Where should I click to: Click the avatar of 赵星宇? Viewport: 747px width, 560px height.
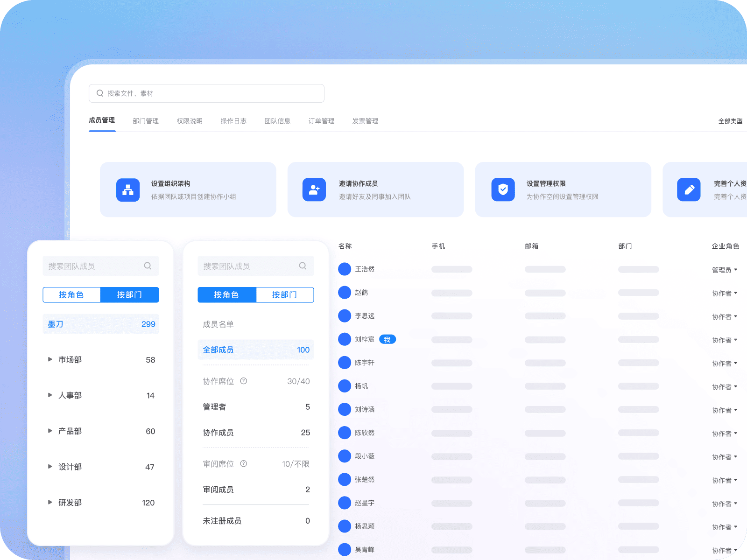pos(345,503)
